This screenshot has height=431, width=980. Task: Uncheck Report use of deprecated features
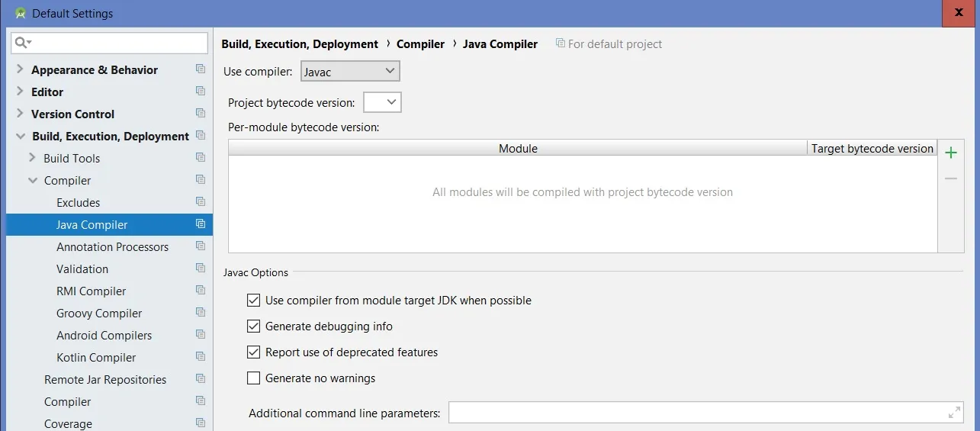(x=254, y=352)
